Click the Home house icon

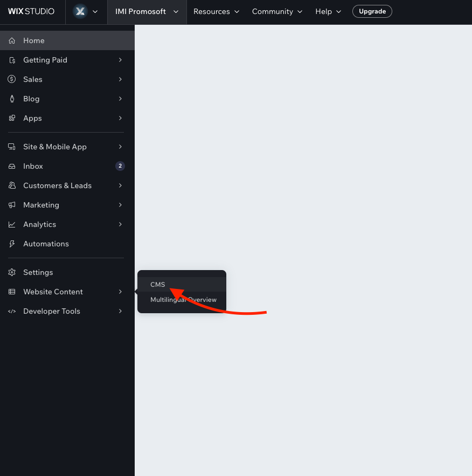click(12, 40)
